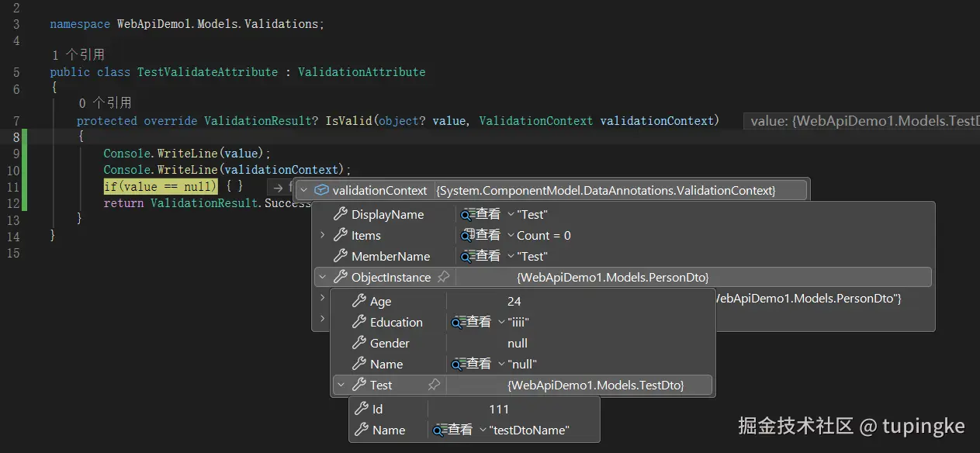This screenshot has width=980, height=453.
Task: Click the validationContext name in data tip
Action: tap(379, 190)
